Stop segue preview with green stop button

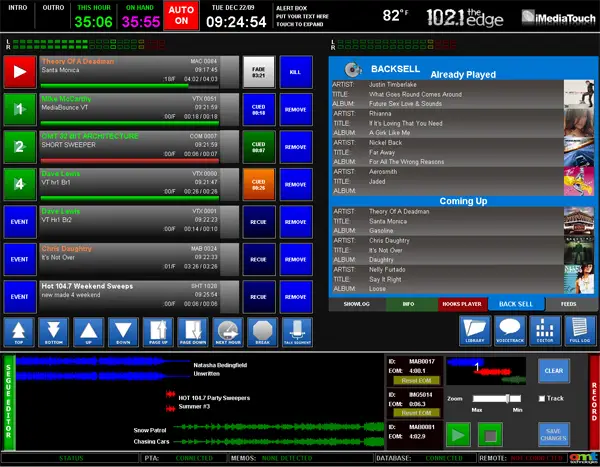click(x=490, y=434)
